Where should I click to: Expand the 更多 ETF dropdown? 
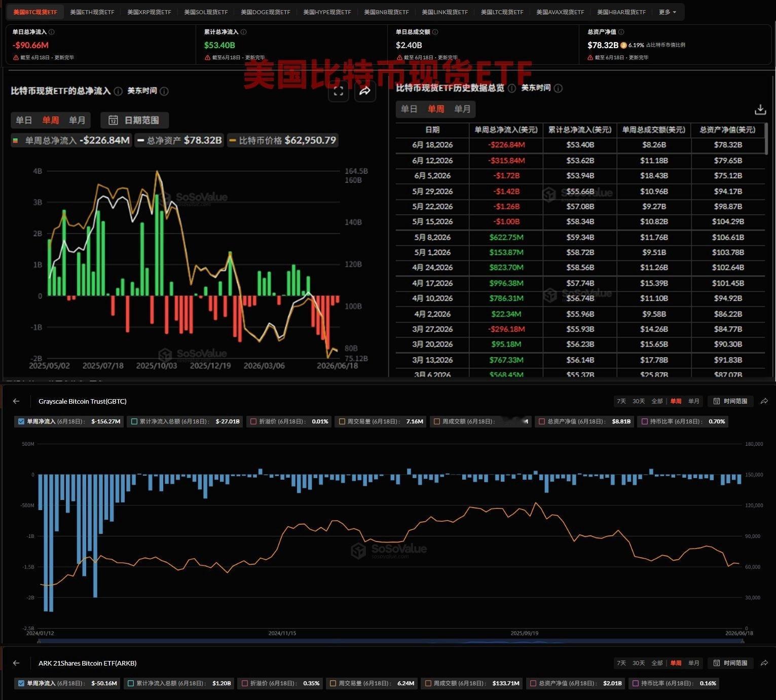click(x=668, y=12)
